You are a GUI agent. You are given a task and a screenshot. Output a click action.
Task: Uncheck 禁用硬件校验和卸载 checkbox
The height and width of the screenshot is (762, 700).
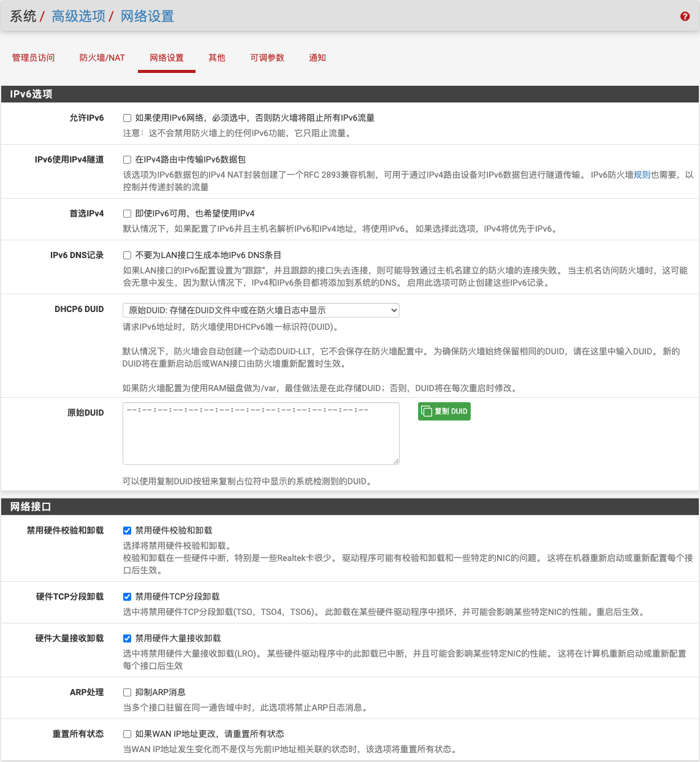click(127, 530)
